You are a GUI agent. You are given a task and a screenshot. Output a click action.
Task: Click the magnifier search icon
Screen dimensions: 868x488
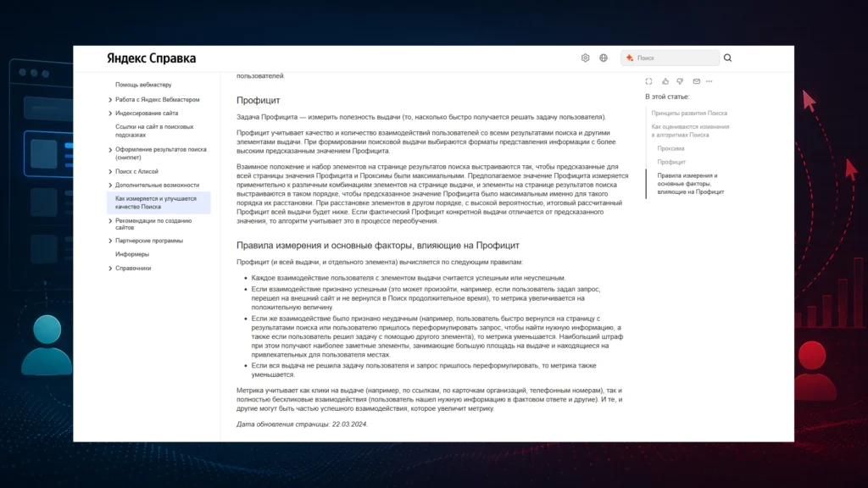[x=728, y=58]
